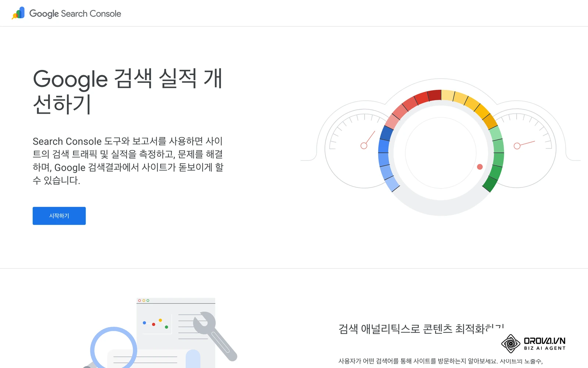Image resolution: width=588 pixels, height=368 pixels.
Task: Click the blue 시작하기 button
Action: pyautogui.click(x=59, y=216)
